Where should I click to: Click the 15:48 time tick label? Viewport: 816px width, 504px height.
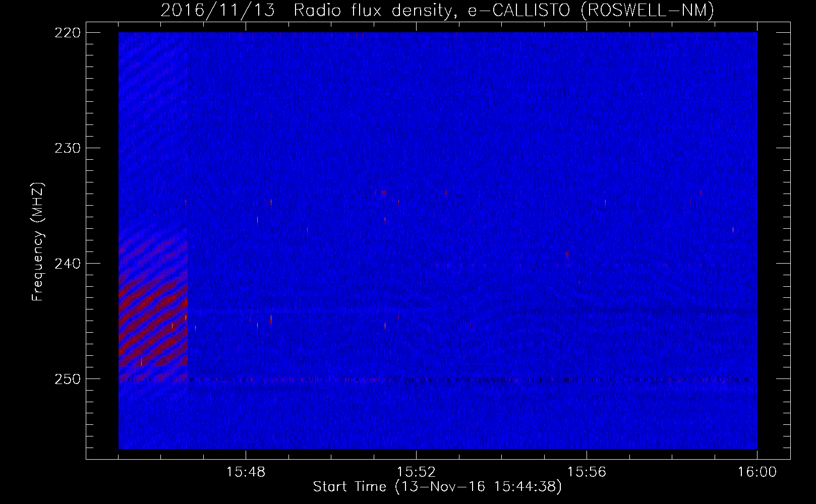tap(246, 472)
